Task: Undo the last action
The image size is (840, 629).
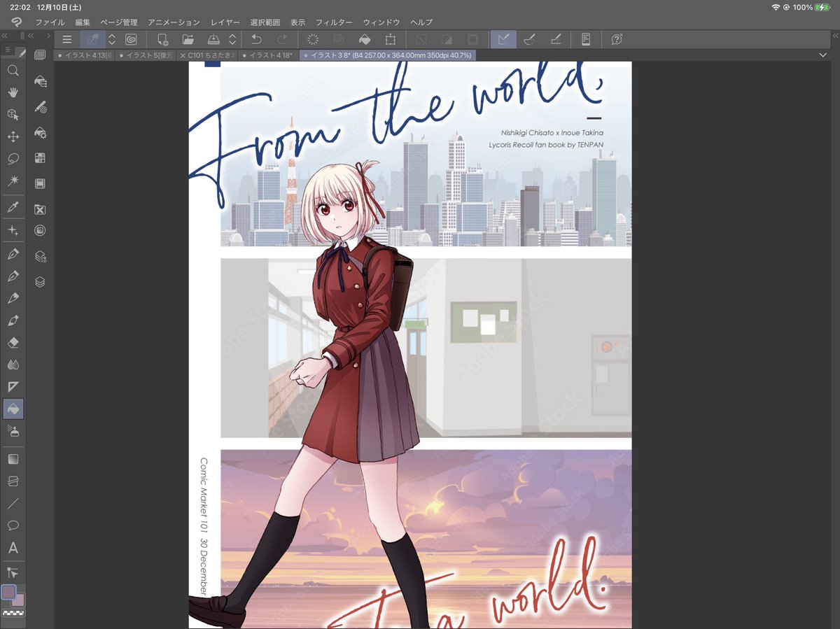Action: pos(256,40)
